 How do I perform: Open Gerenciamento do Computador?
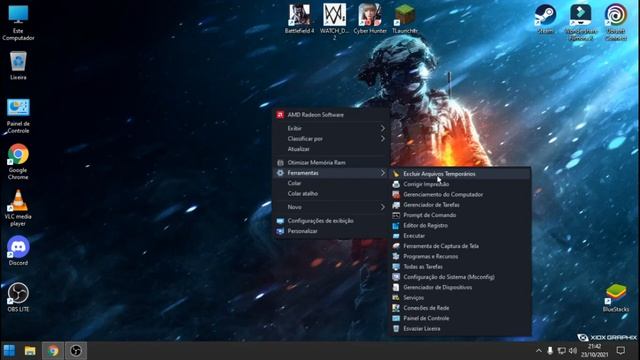[460, 195]
